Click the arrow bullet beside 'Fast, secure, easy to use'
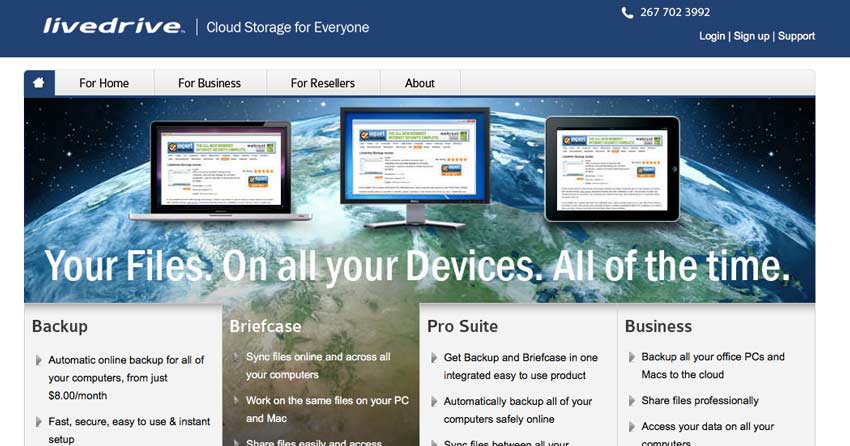The height and width of the screenshot is (446, 850). coord(38,422)
